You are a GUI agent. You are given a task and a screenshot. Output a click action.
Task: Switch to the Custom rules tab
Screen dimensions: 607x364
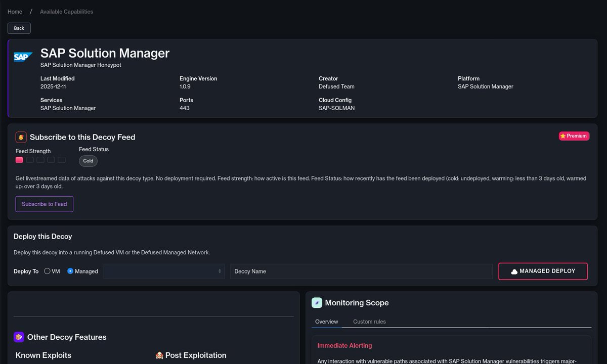point(369,322)
